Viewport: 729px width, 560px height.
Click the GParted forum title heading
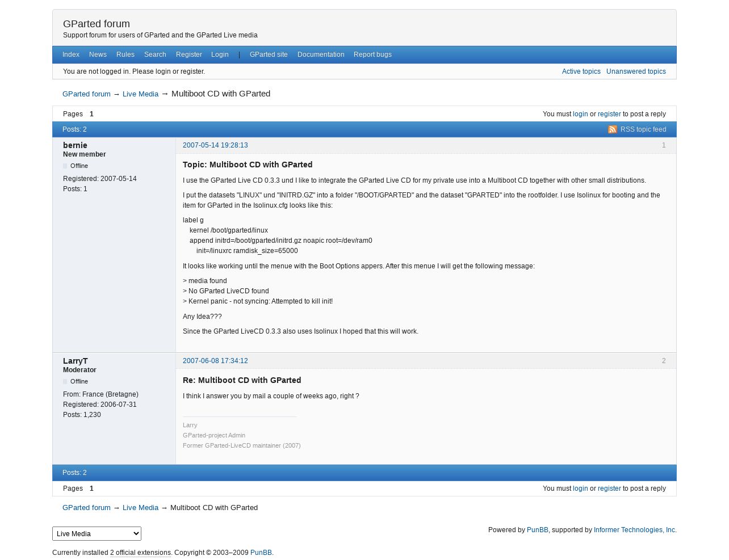coord(97,24)
